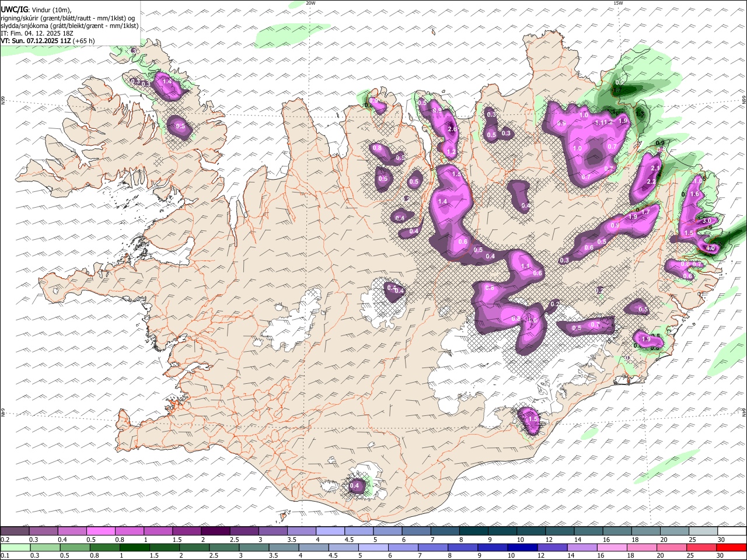747x560 pixels.
Task: Click the 'rigning/skúrir' legend description line
Action: [x=68, y=18]
